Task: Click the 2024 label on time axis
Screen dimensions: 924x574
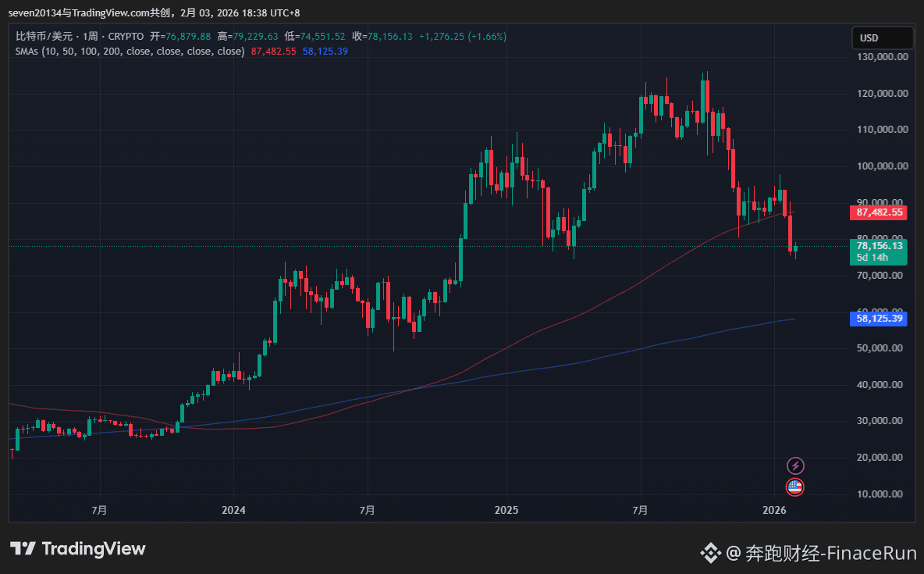Action: point(233,511)
